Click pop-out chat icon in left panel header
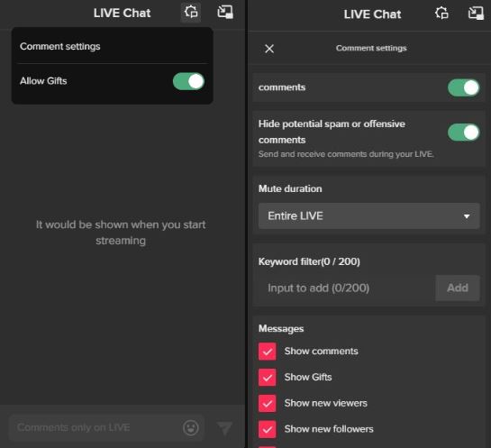The width and height of the screenshot is (491, 448). pos(225,13)
